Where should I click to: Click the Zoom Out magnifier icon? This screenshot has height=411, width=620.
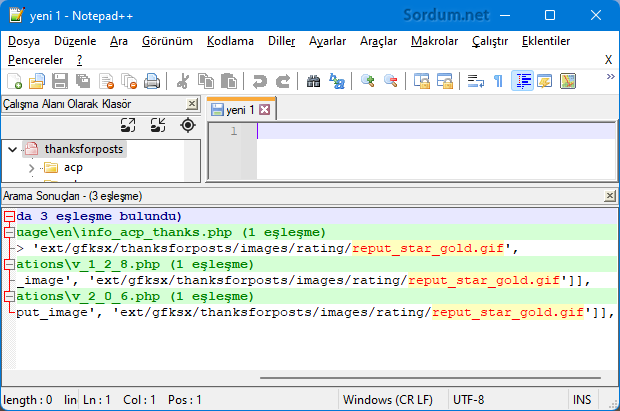pos(390,81)
